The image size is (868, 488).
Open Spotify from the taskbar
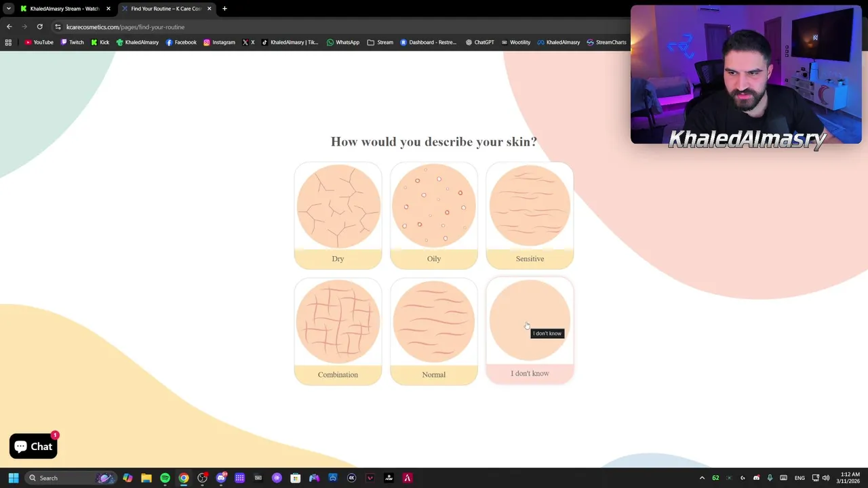pyautogui.click(x=165, y=478)
